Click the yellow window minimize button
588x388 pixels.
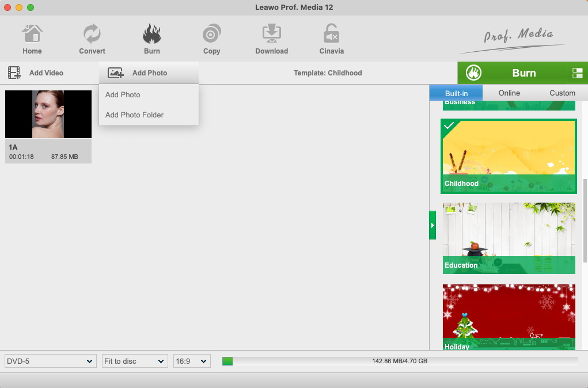pyautogui.click(x=19, y=7)
